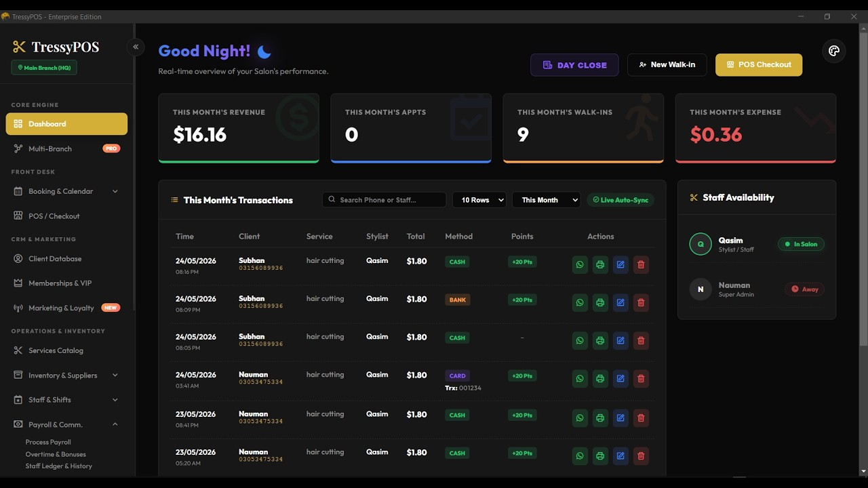Image resolution: width=868 pixels, height=488 pixels.
Task: Expand Booking & Calendar menu
Action: point(66,191)
